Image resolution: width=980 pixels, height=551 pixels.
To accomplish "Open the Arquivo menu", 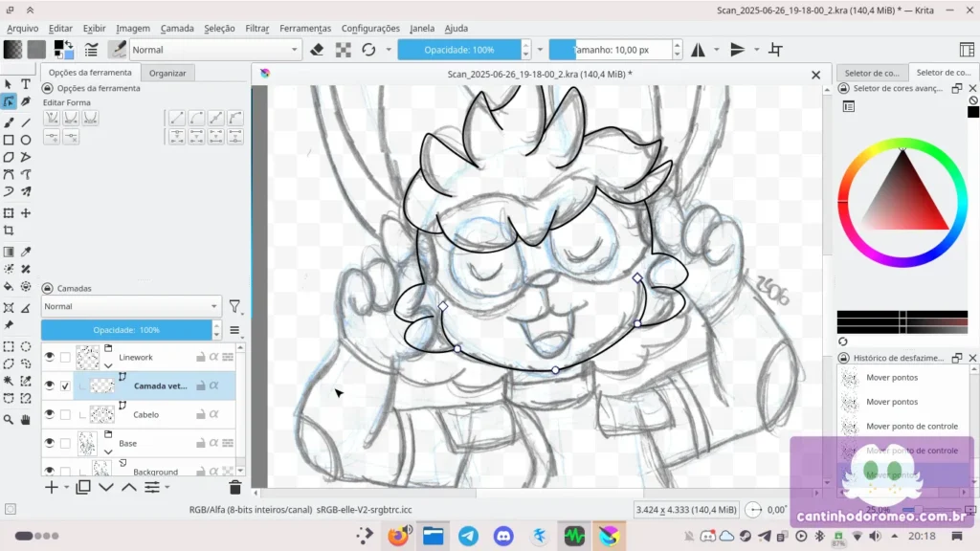I will [x=23, y=28].
